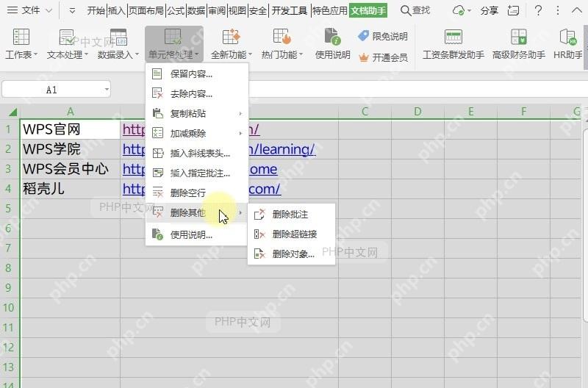This screenshot has height=388, width=588.
Task: Choose 删除其他 menu item
Action: coord(197,212)
